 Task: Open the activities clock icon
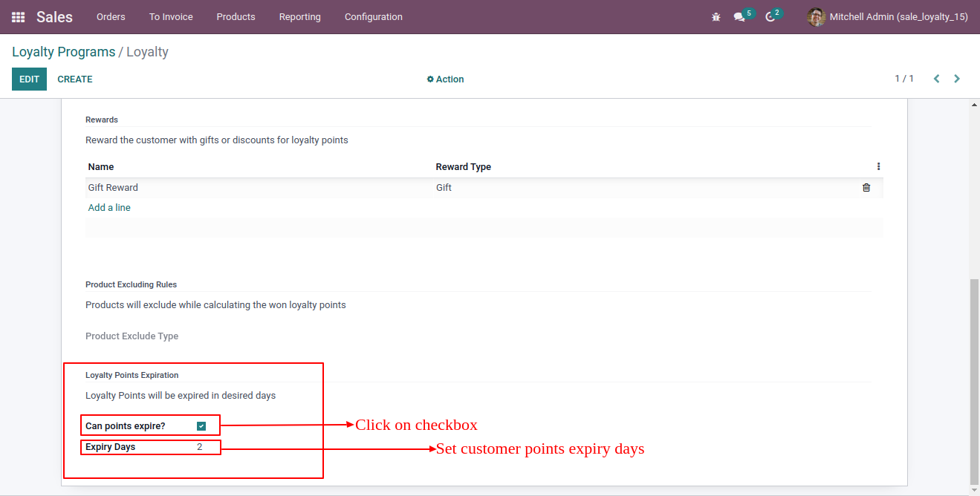(770, 16)
